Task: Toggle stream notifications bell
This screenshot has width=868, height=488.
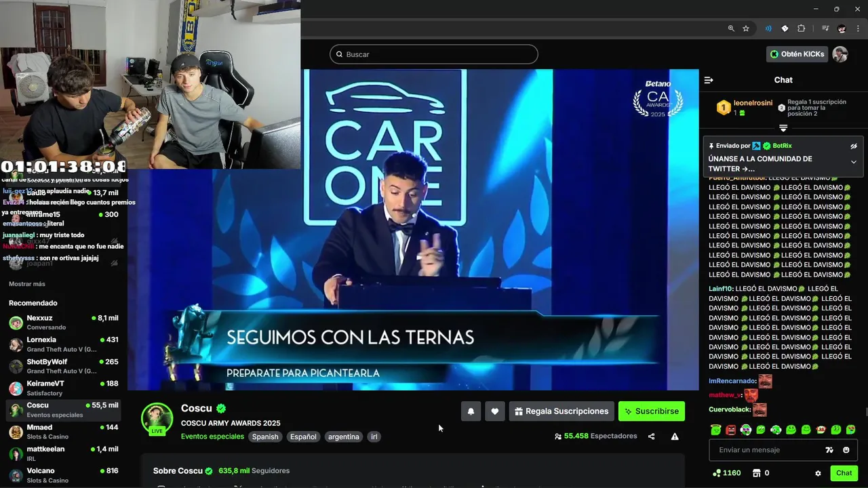Action: (x=471, y=411)
